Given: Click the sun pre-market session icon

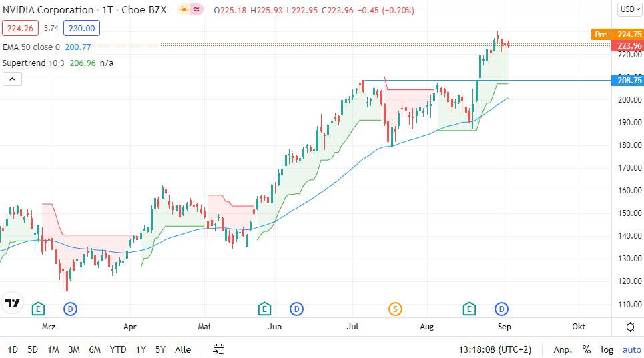Looking at the screenshot, I should point(183,10).
